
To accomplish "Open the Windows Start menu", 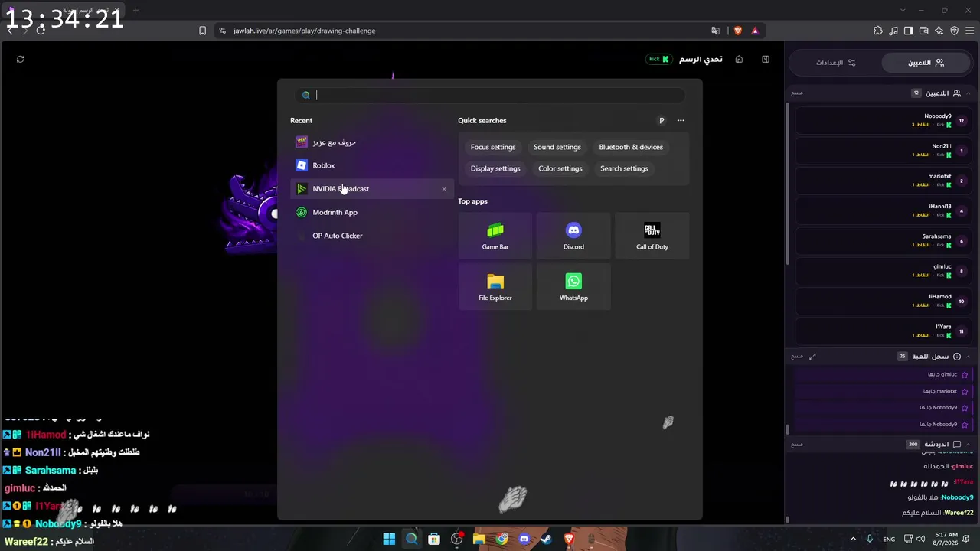I will pos(389,540).
